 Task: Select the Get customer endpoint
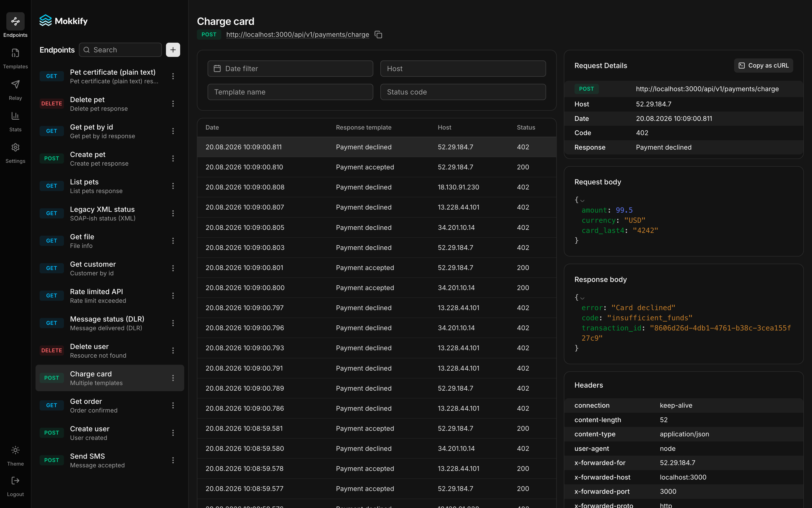110,268
